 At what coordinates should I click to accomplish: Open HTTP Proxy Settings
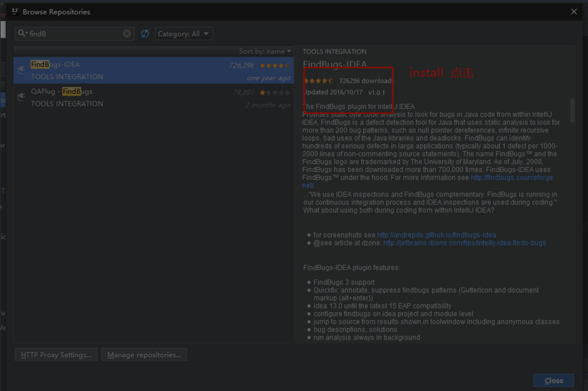pos(56,355)
